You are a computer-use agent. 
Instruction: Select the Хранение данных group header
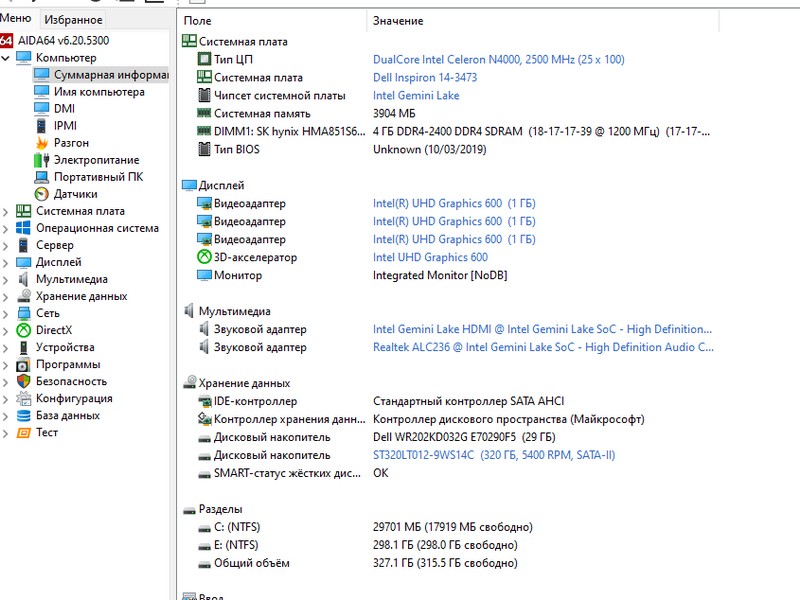click(x=236, y=383)
